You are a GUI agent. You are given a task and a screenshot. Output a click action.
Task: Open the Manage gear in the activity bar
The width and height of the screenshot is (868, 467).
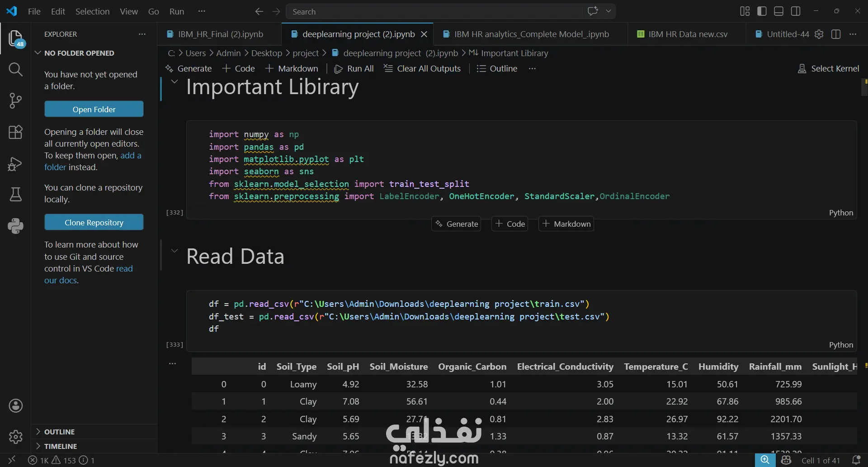16,437
